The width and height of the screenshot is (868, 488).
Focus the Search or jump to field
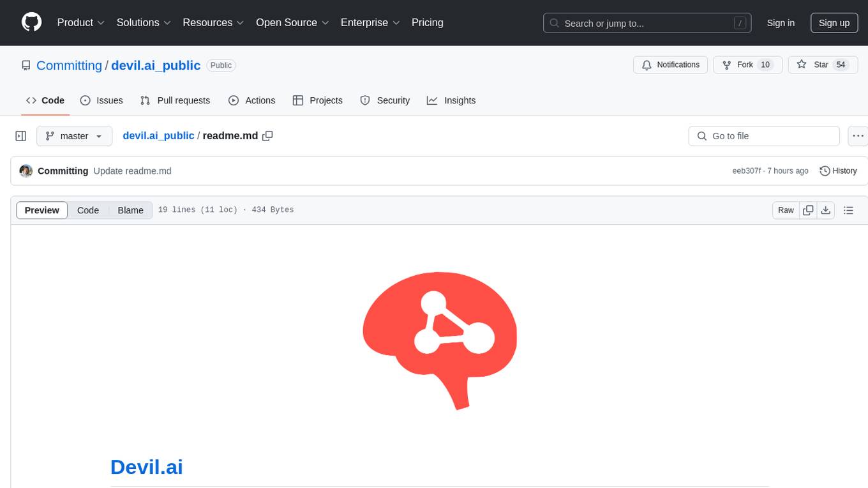pyautogui.click(x=647, y=23)
